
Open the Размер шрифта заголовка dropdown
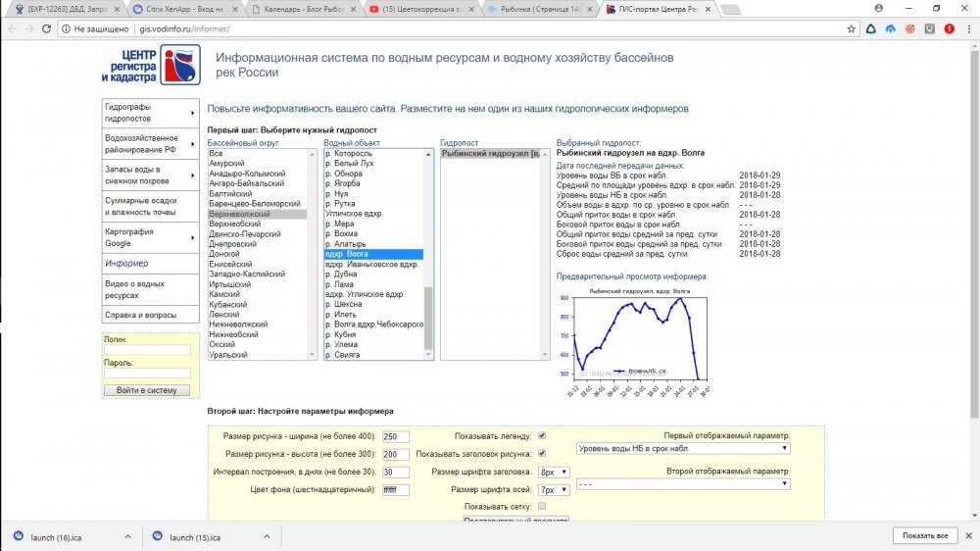(x=554, y=472)
